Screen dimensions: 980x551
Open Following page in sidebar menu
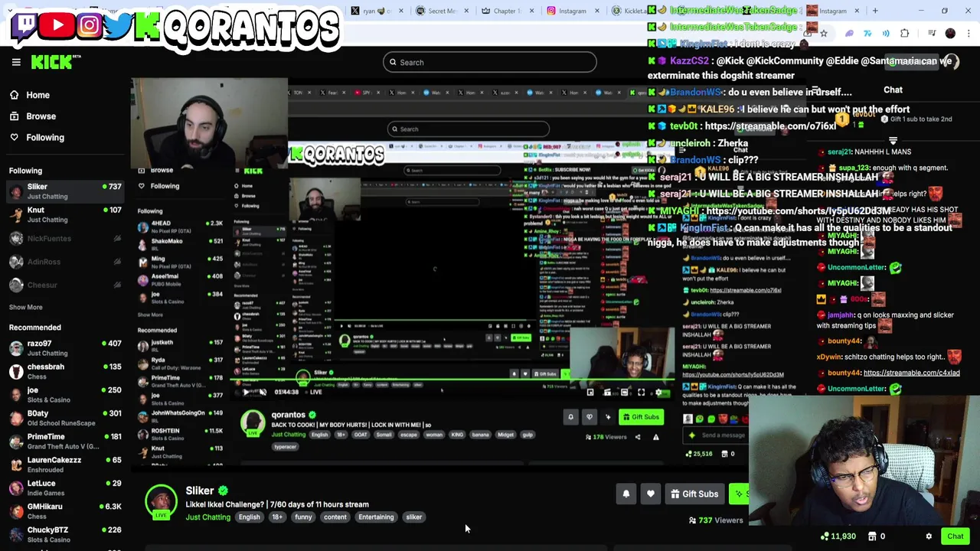pyautogui.click(x=37, y=138)
